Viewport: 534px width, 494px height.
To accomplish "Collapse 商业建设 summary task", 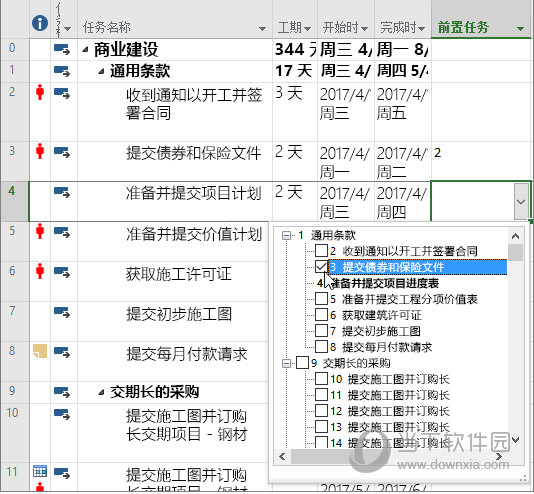I will tap(85, 50).
